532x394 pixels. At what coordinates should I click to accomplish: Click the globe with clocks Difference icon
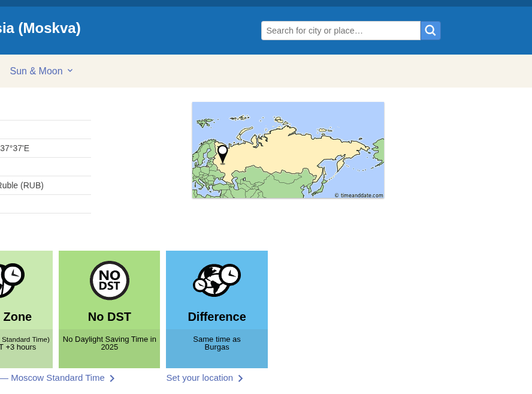217,280
